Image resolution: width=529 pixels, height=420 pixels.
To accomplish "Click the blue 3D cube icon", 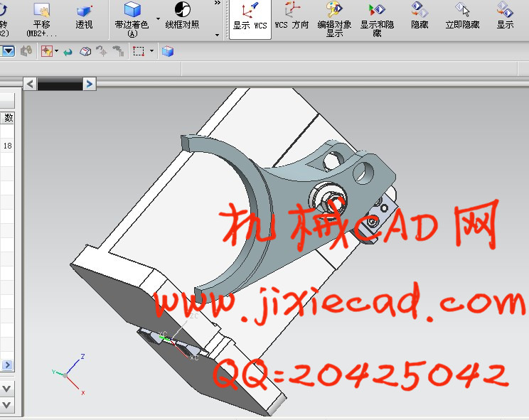I will coord(168,51).
